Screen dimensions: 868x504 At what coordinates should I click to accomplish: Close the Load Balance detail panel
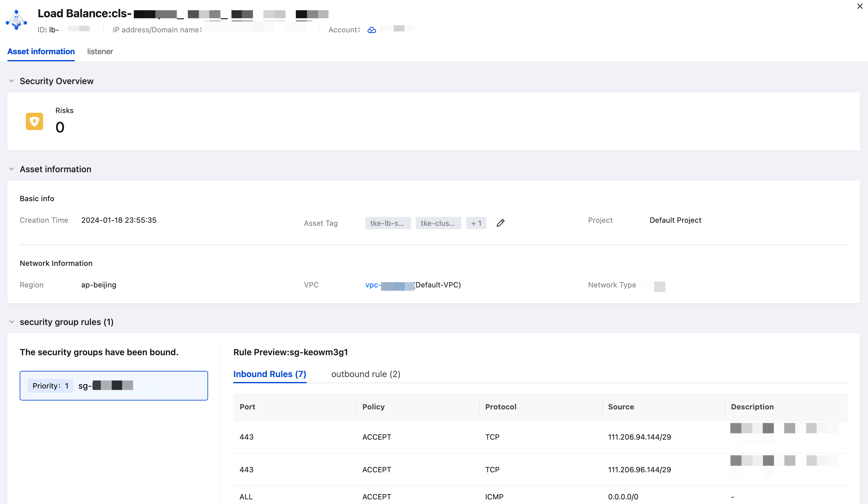859,6
